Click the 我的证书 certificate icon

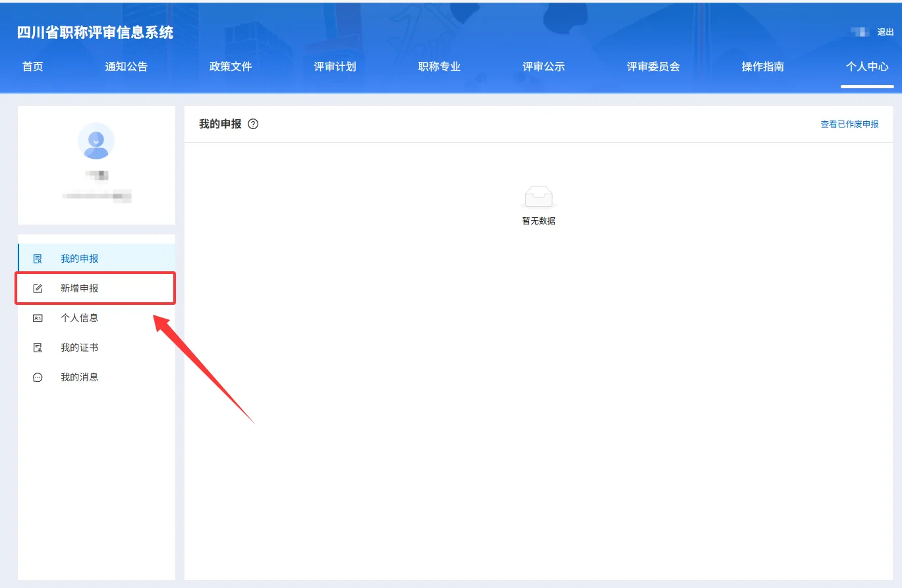(37, 347)
